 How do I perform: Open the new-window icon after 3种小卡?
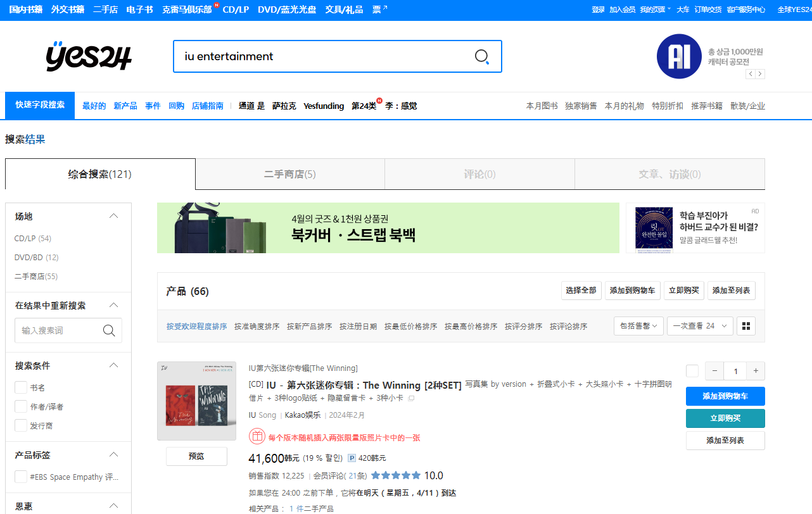411,399
